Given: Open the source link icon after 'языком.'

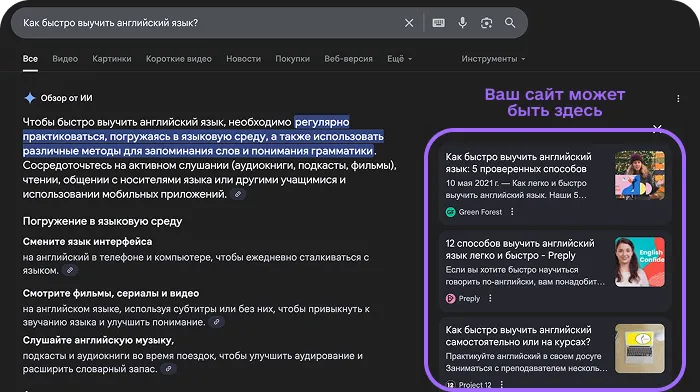Looking at the screenshot, I should point(70,270).
